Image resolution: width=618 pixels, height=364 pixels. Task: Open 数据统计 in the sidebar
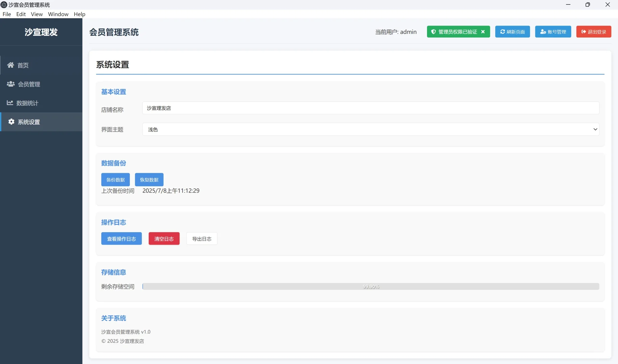41,103
